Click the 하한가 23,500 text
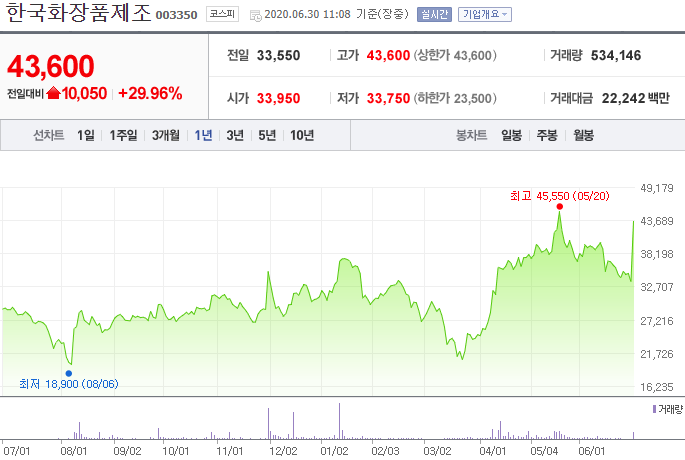This screenshot has width=685, height=460. pyautogui.click(x=455, y=98)
